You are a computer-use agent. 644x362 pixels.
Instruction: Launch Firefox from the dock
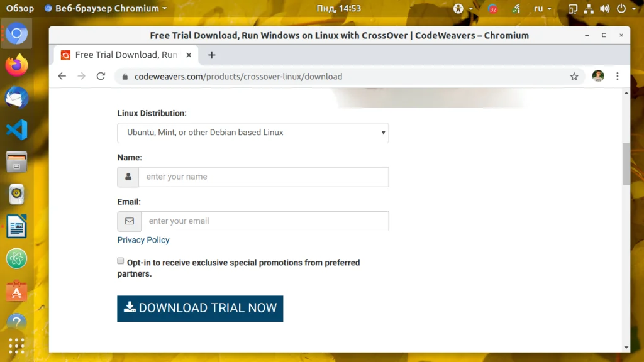click(16, 65)
